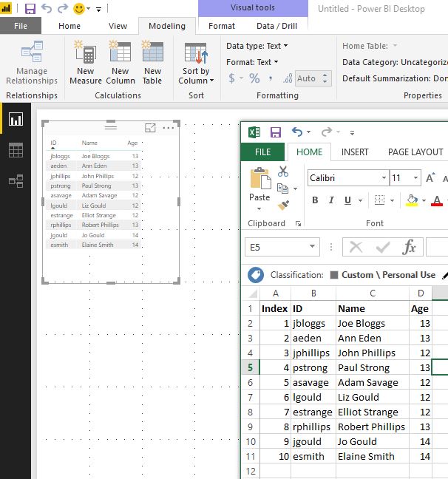Open Home Table dropdown

(395, 46)
